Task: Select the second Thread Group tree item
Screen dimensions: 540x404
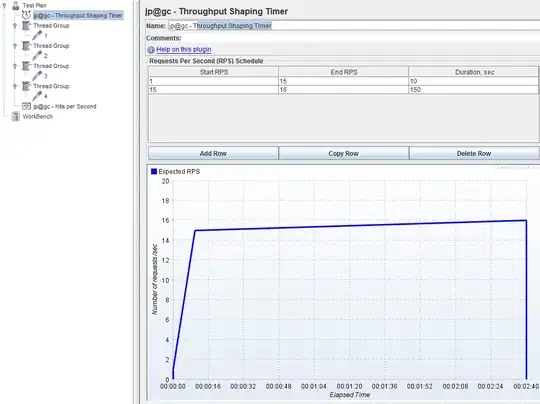Action: click(51, 46)
